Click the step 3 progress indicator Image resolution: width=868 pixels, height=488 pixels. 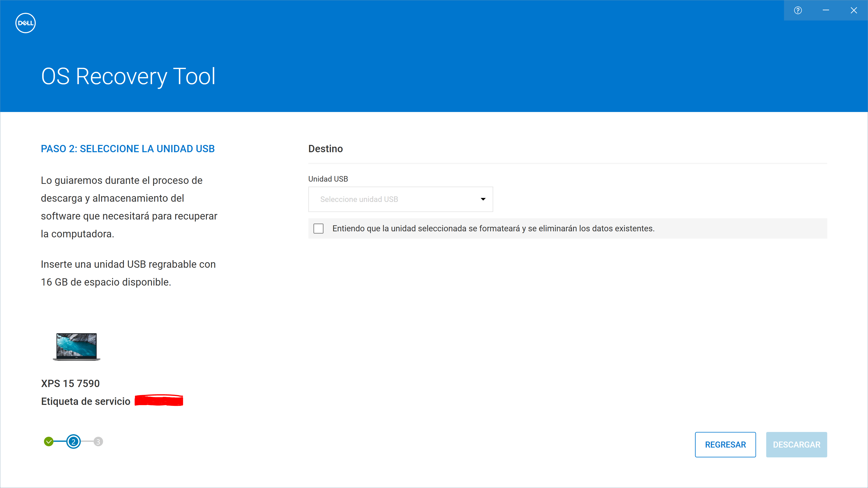[x=98, y=442]
